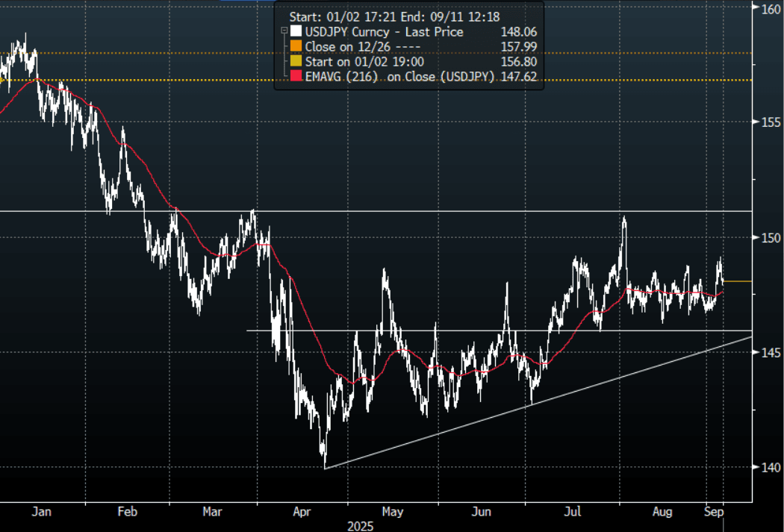The image size is (784, 532).
Task: Pick the red EMAVG color swatch
Action: (297, 77)
